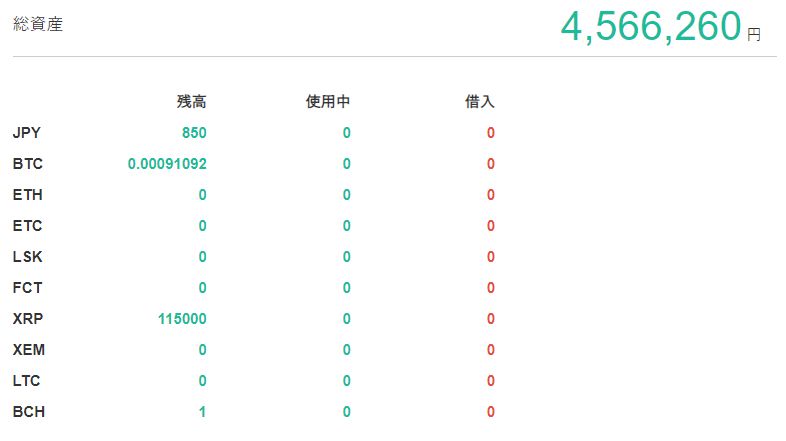Click the 残高 balance column header
The height and width of the screenshot is (441, 786).
tap(191, 101)
